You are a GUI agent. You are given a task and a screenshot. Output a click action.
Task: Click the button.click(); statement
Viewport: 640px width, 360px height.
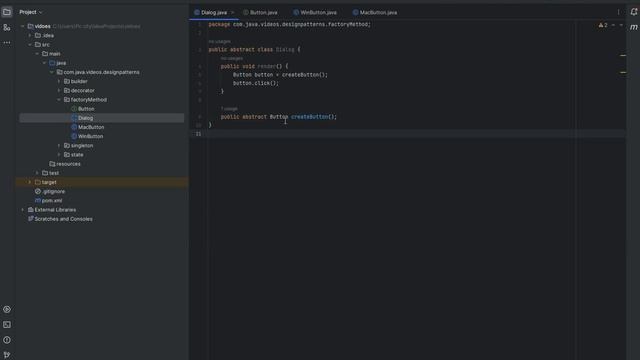coord(256,83)
